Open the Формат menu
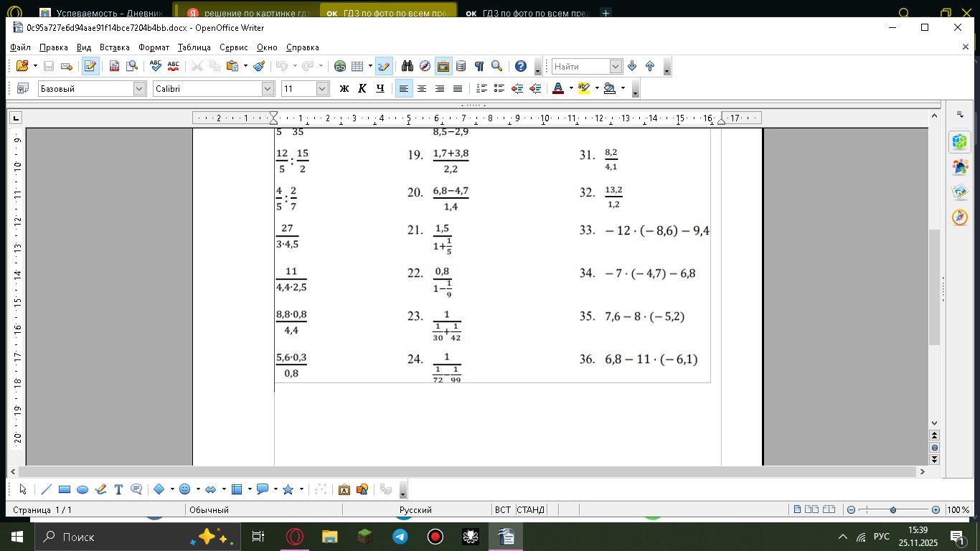Screen dimensions: 980x551 pyautogui.click(x=154, y=47)
